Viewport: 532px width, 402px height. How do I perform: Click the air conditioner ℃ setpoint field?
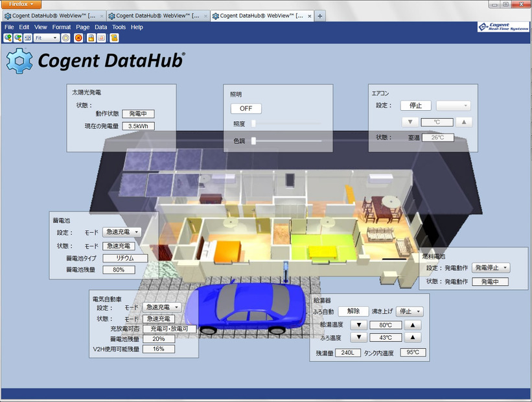point(437,123)
